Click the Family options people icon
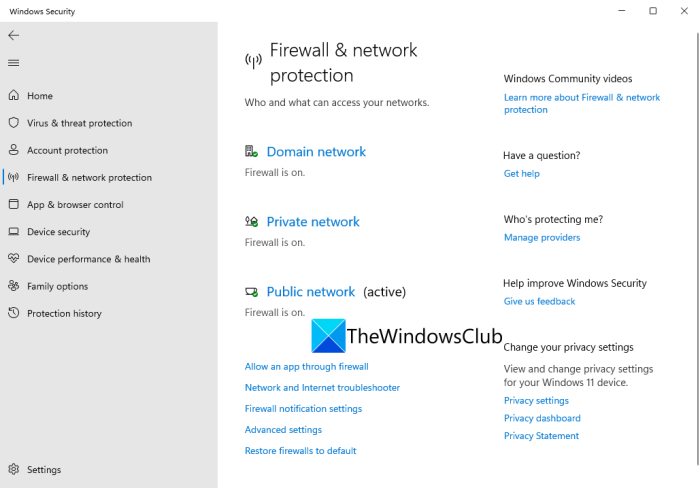Screen dimensions: 700x488 tap(14, 286)
